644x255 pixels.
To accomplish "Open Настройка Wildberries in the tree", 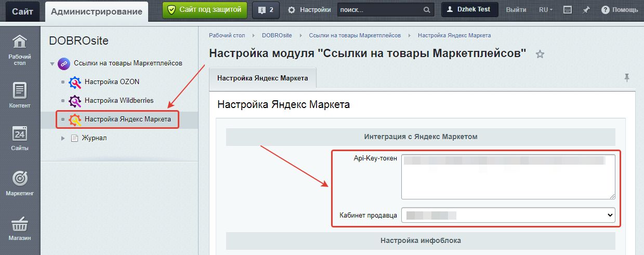I will [x=119, y=101].
